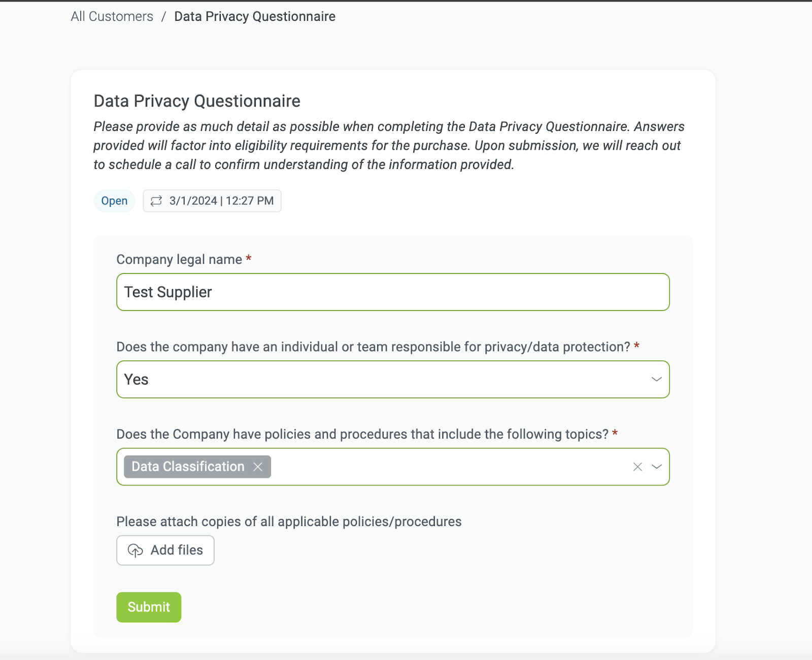Expand the policies and procedures topics dropdown

tap(457, 466)
